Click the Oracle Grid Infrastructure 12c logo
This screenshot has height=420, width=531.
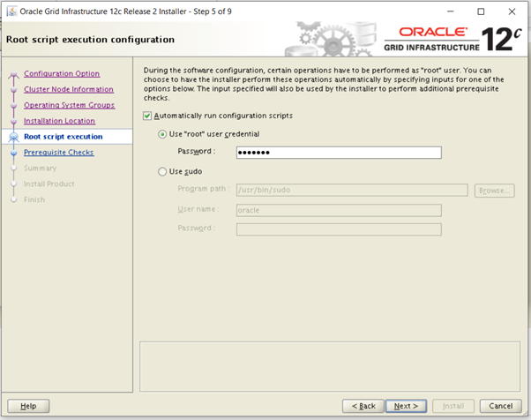pyautogui.click(x=447, y=39)
